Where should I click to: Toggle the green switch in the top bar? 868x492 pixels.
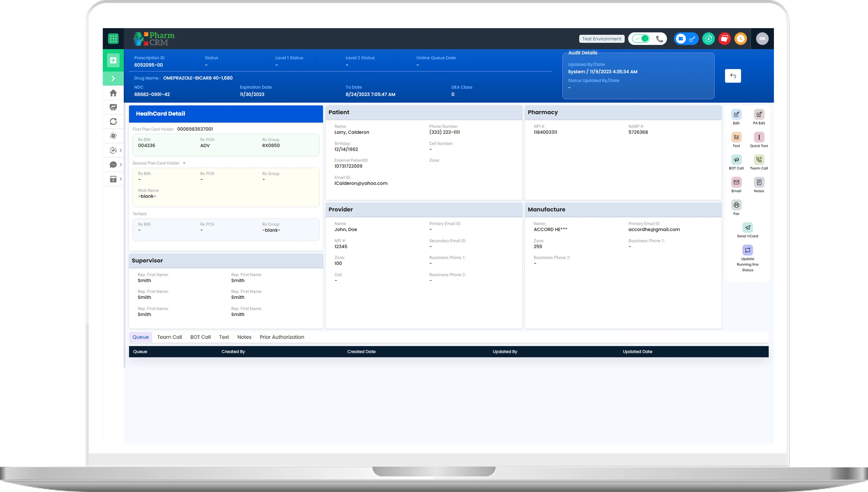coord(641,39)
